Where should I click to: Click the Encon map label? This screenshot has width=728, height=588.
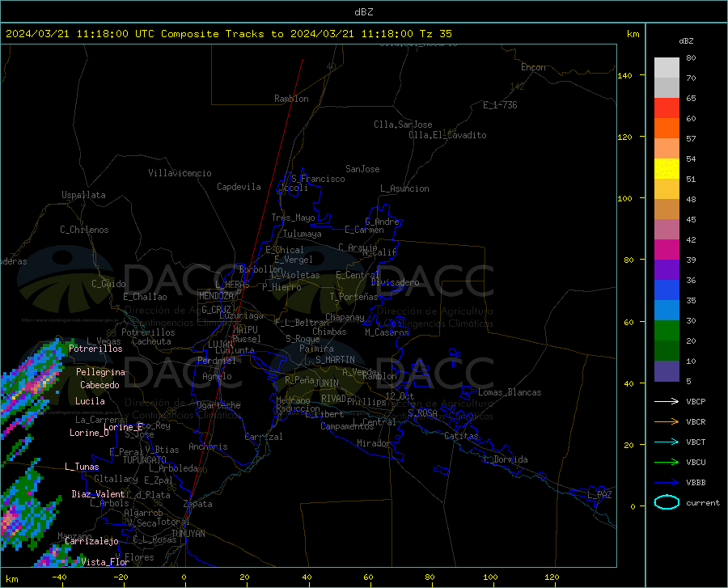point(533,67)
